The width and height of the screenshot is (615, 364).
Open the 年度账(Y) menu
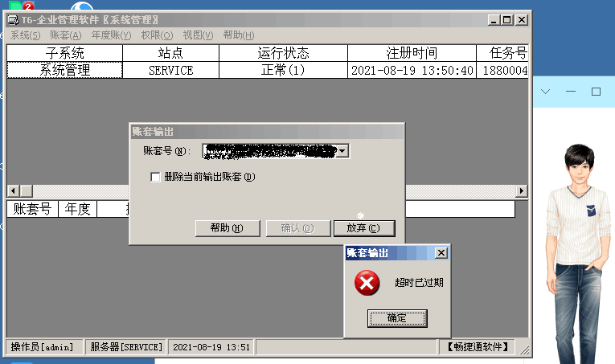tap(112, 35)
